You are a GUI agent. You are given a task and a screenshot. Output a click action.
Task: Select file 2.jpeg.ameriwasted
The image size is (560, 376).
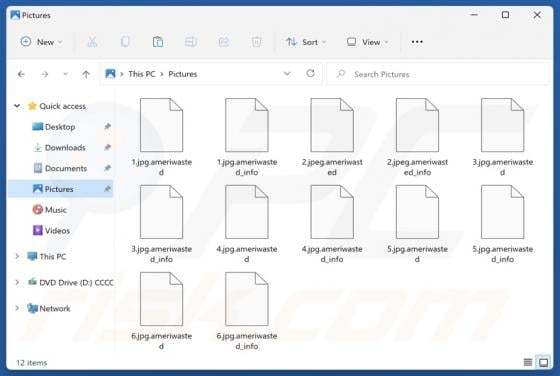point(332,137)
